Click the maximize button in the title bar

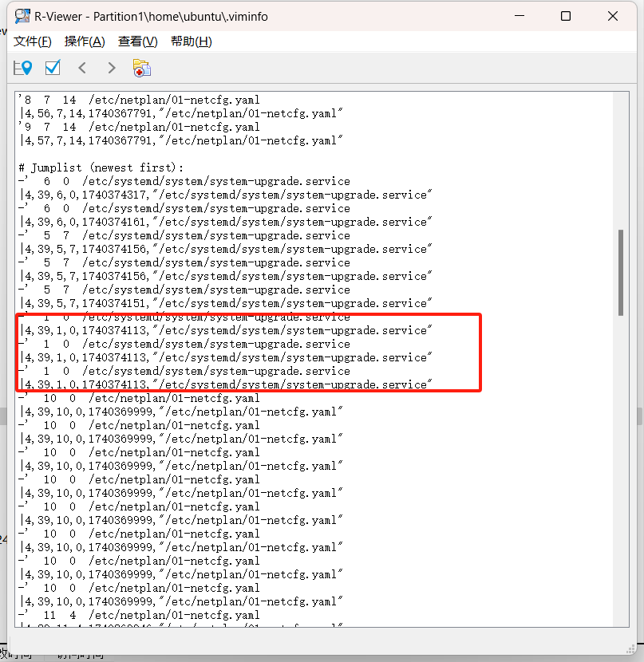[x=566, y=15]
